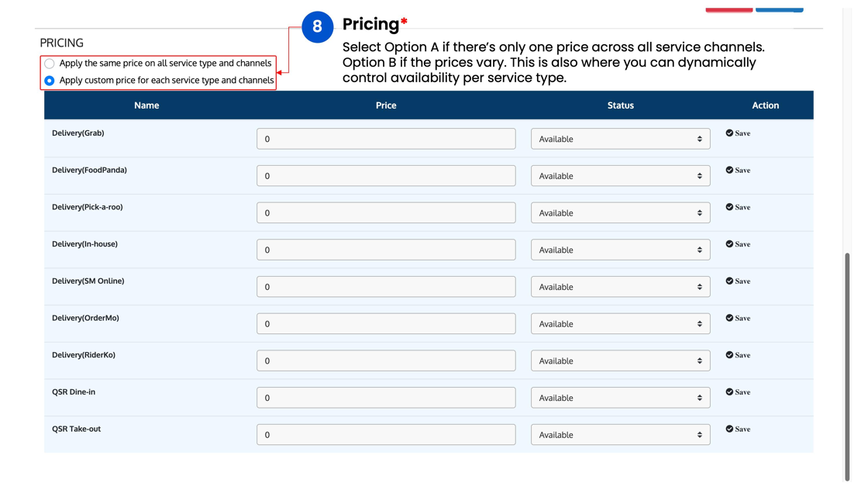Image resolution: width=868 pixels, height=490 pixels.
Task: Select 'Apply custom price for each' radio
Action: (50, 81)
